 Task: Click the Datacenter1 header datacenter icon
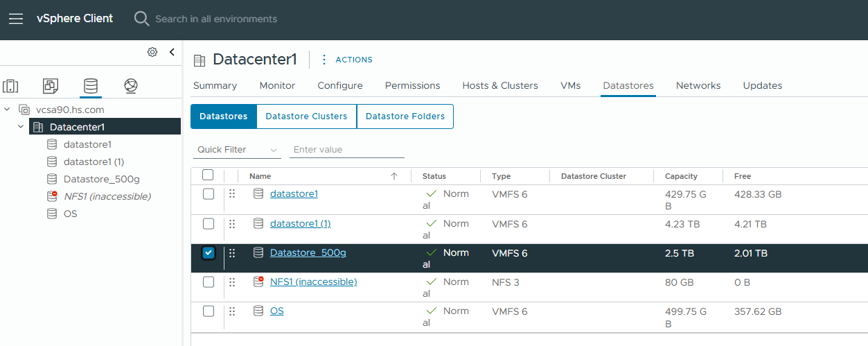200,60
